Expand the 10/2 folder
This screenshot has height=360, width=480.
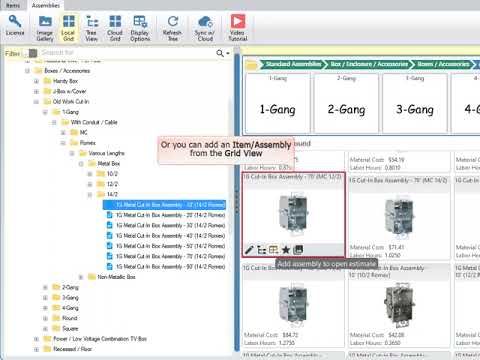[90, 174]
